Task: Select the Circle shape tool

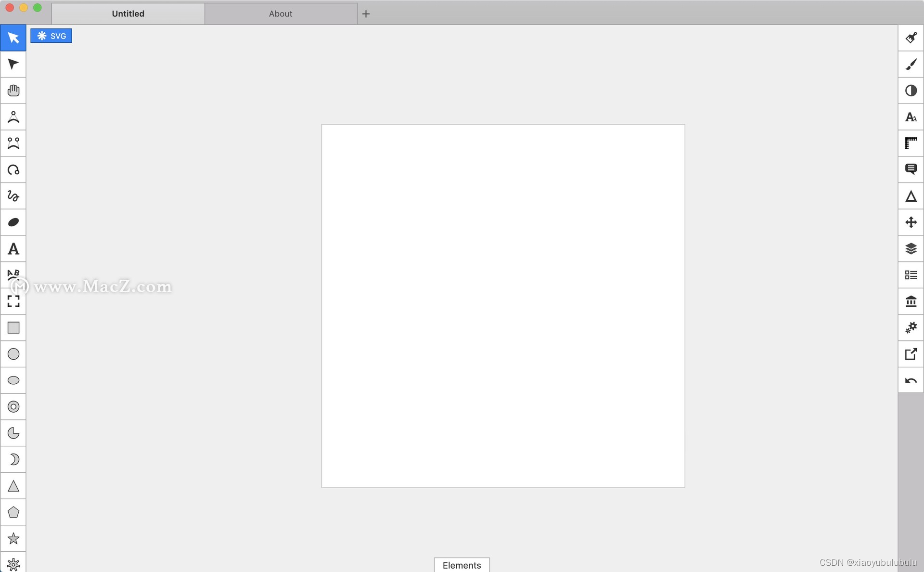Action: pos(13,354)
